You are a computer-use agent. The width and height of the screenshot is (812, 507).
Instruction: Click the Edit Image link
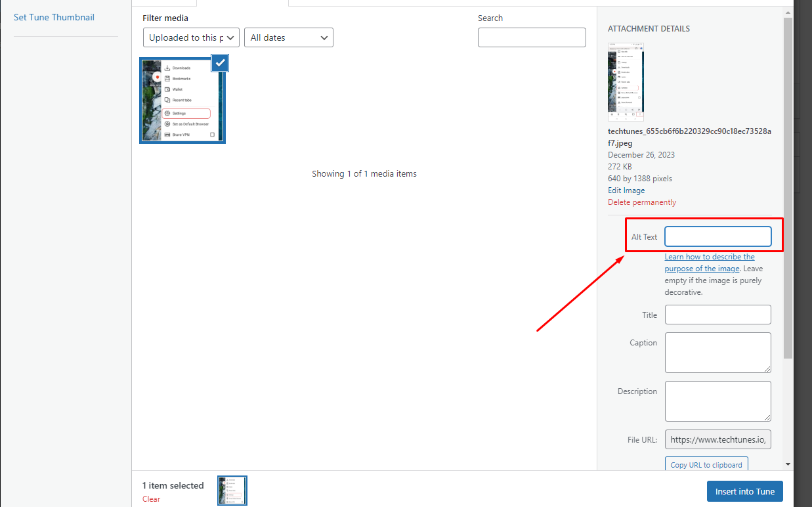(x=626, y=190)
